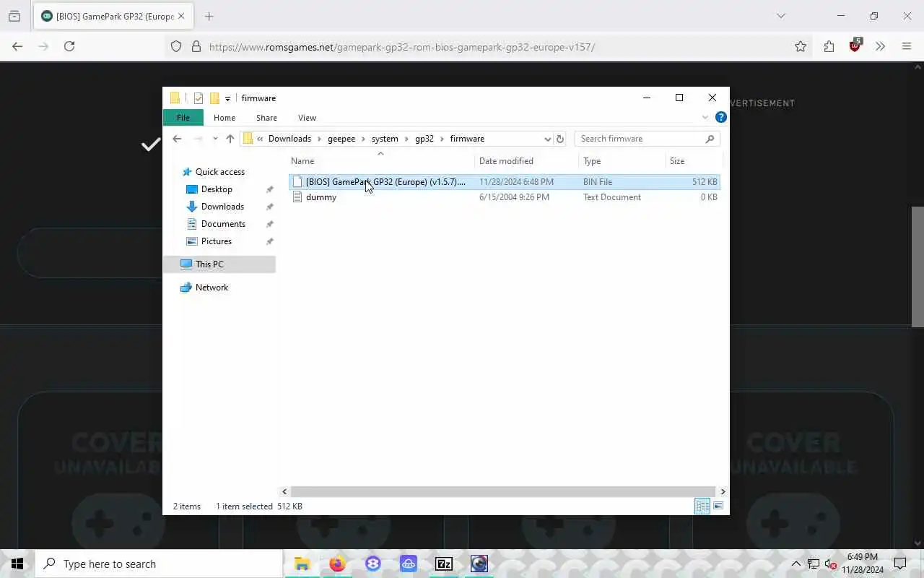The height and width of the screenshot is (578, 924).
Task: Open the File ribbon tab
Action: click(183, 118)
